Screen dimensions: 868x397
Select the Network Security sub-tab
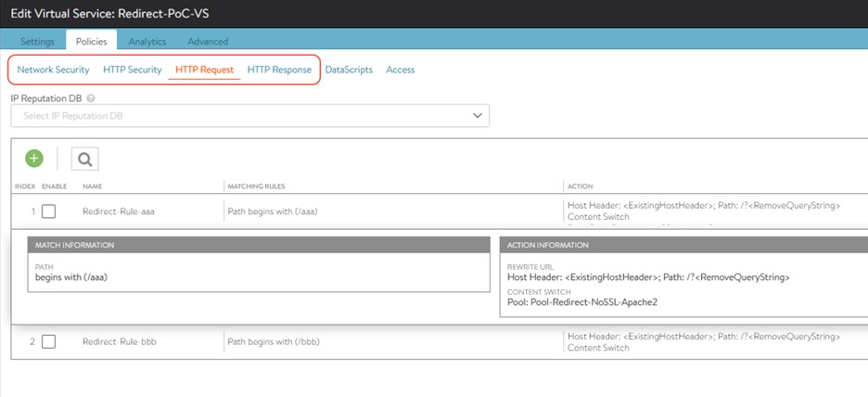[54, 70]
